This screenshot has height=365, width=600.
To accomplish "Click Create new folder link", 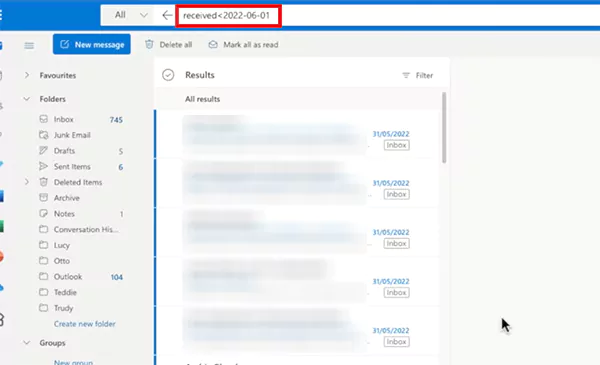I will coord(85,324).
